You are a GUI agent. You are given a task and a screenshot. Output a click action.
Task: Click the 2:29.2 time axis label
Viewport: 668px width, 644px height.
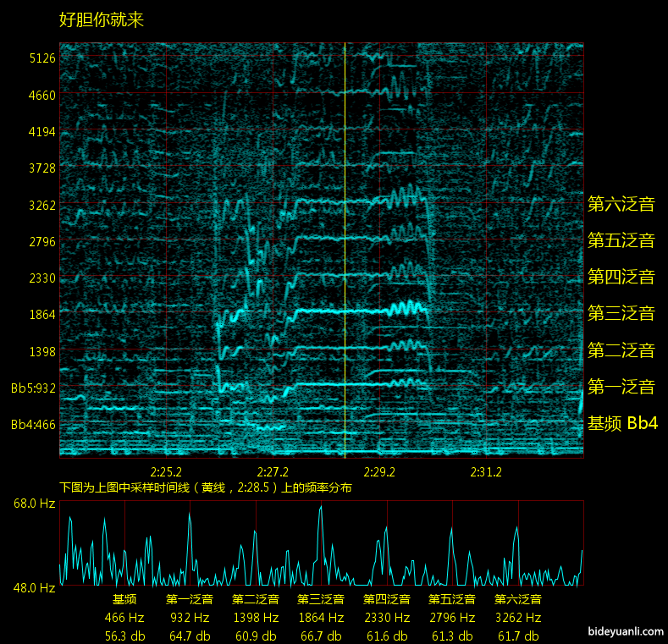380,471
